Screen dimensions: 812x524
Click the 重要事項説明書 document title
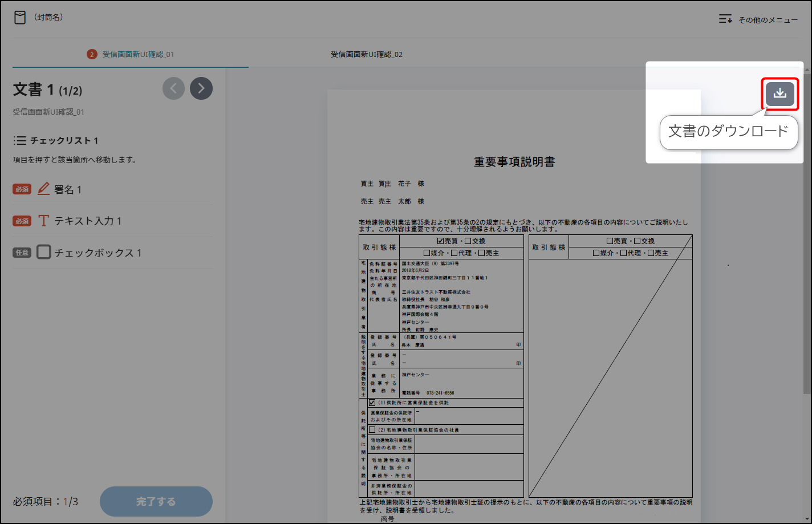click(x=514, y=162)
